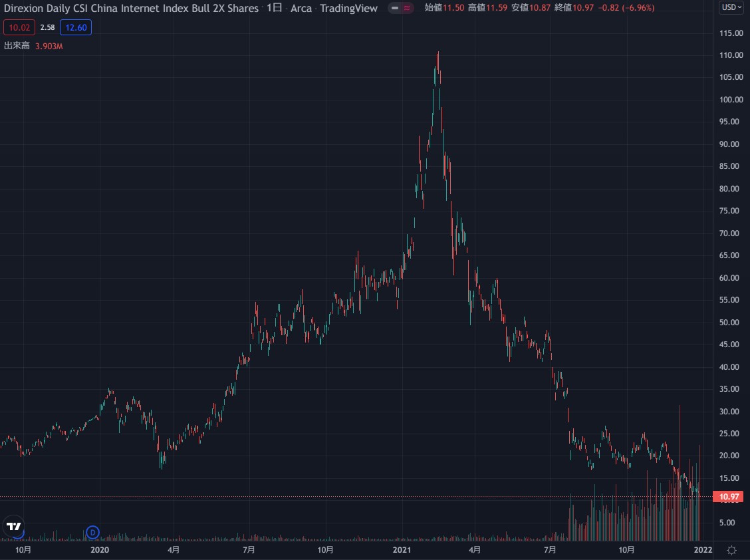Click the 2021 time axis label
This screenshot has width=750, height=560.
(402, 550)
